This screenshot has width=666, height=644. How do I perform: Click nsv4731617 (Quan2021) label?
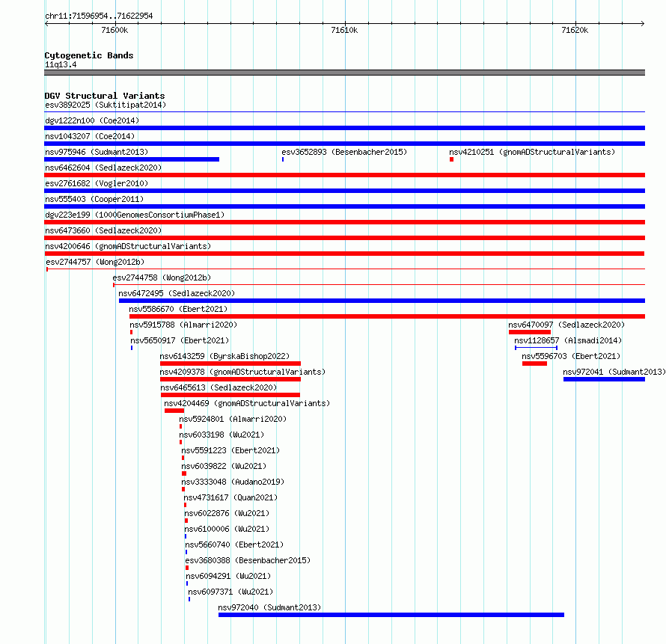(x=230, y=497)
